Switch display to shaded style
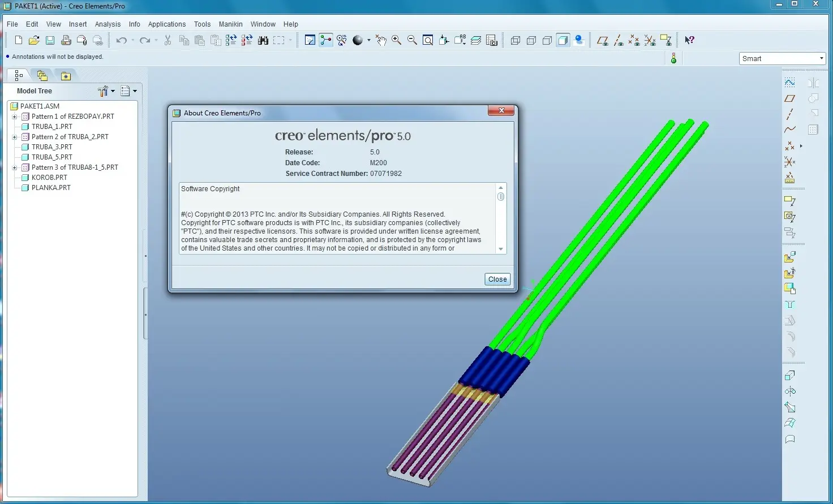This screenshot has width=833, height=504. point(563,40)
